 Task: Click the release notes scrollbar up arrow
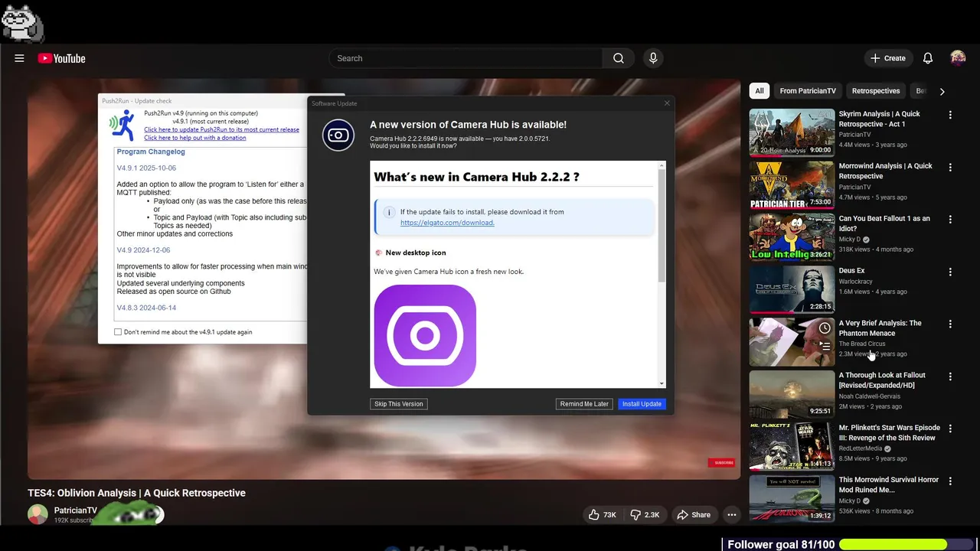point(662,165)
